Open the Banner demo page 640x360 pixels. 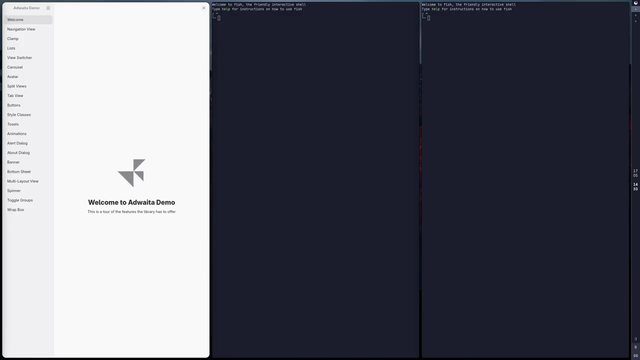(x=29, y=162)
